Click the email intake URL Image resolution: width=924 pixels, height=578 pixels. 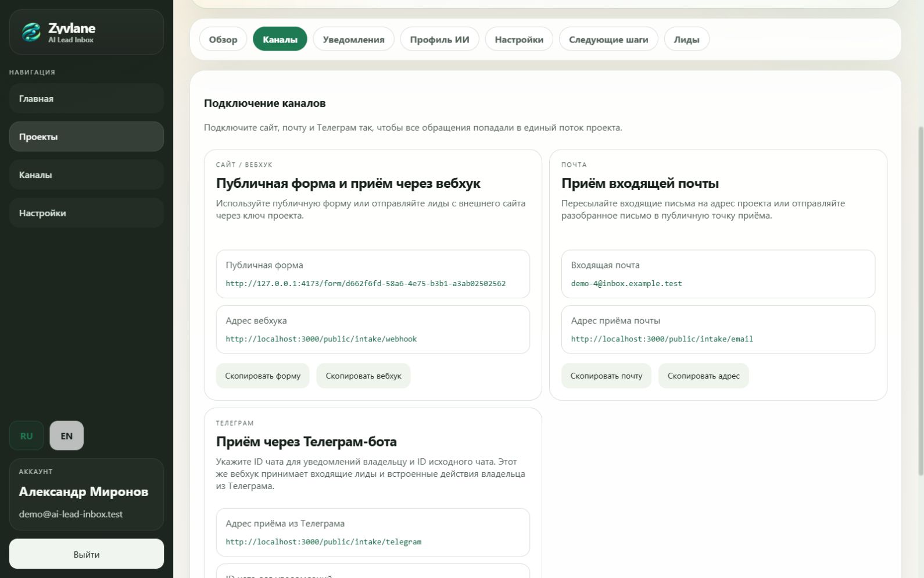662,339
